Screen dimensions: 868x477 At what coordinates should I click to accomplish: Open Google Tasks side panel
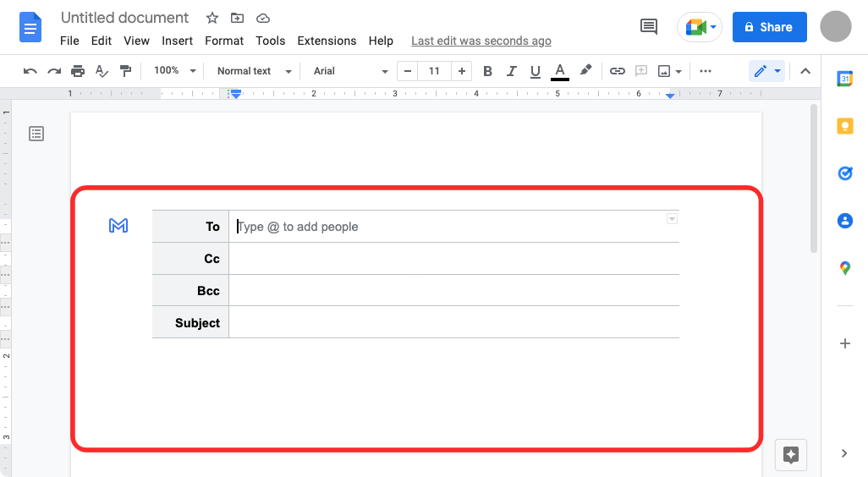(x=845, y=173)
